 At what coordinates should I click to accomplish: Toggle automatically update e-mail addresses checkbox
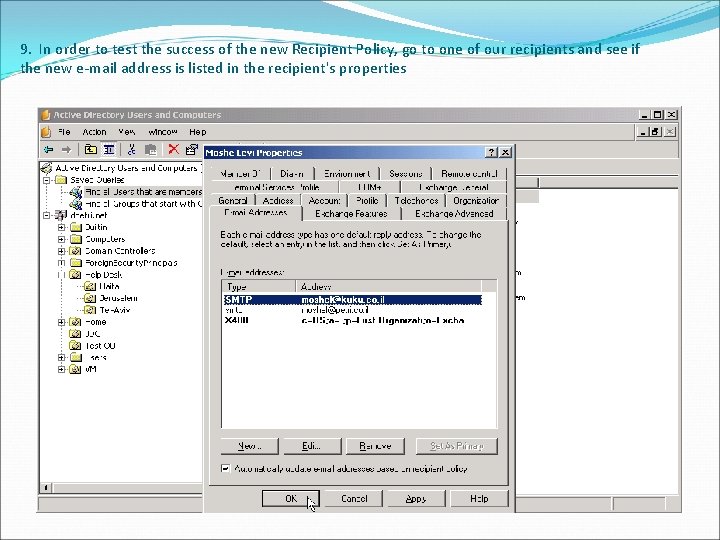coord(225,468)
